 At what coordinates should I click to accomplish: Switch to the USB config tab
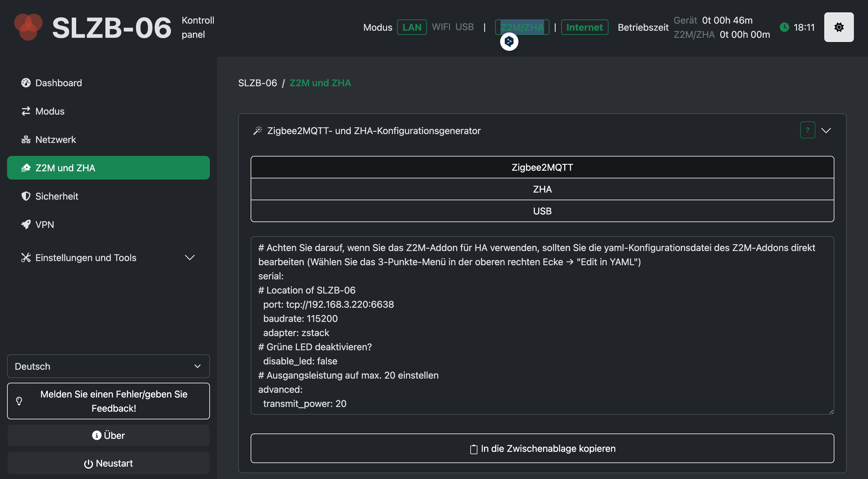click(x=542, y=211)
